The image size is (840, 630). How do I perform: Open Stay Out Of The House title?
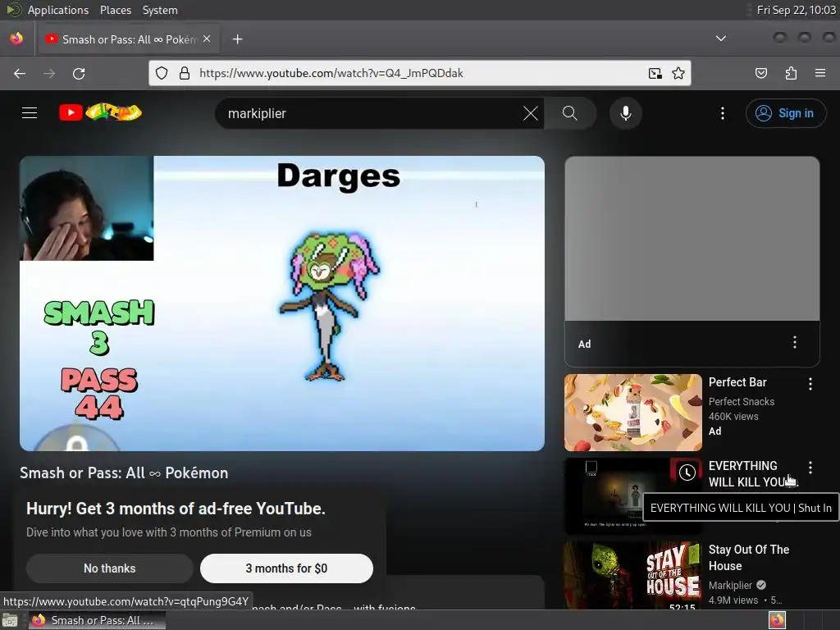[748, 558]
